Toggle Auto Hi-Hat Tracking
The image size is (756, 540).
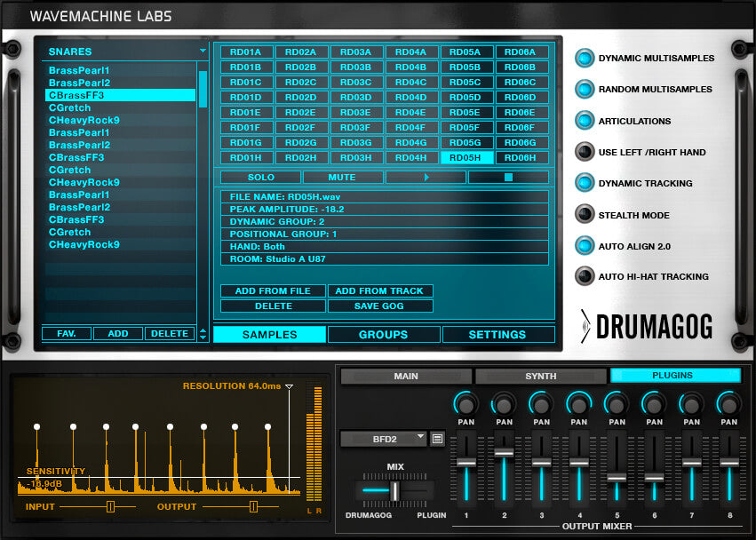click(x=585, y=276)
